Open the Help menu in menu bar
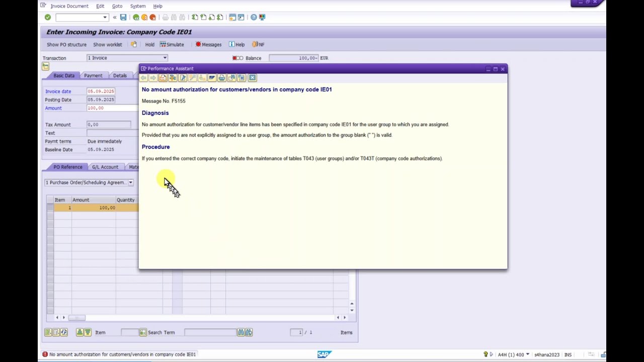Viewport: 644px width, 362px height. [157, 6]
